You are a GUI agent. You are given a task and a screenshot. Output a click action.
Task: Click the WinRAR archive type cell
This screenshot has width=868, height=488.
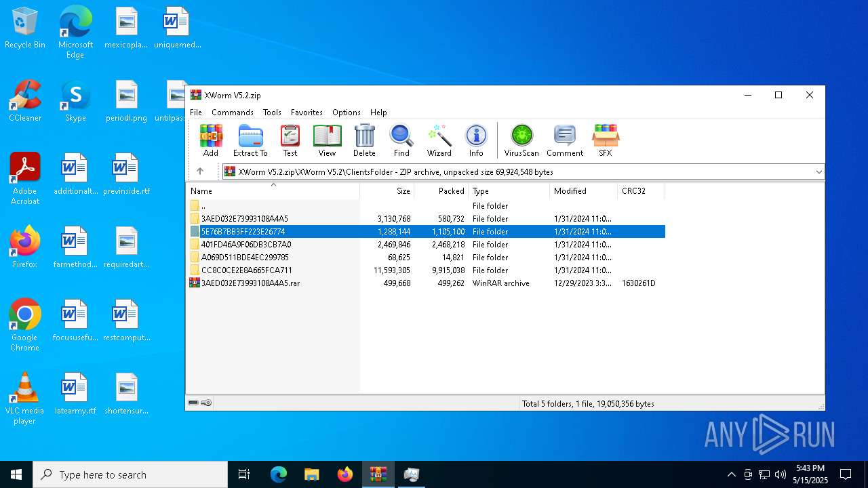[501, 283]
